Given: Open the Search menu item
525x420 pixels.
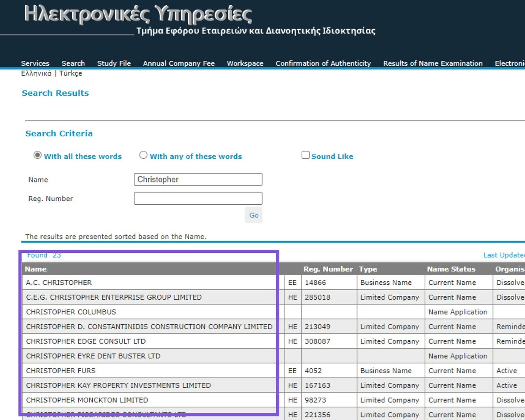Looking at the screenshot, I should (73, 63).
